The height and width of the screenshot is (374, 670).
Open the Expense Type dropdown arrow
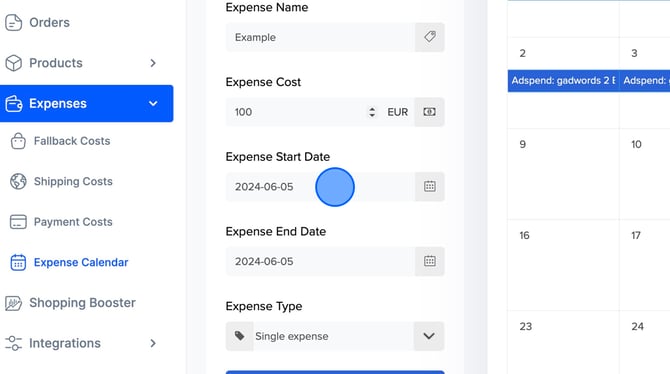pyautogui.click(x=429, y=336)
